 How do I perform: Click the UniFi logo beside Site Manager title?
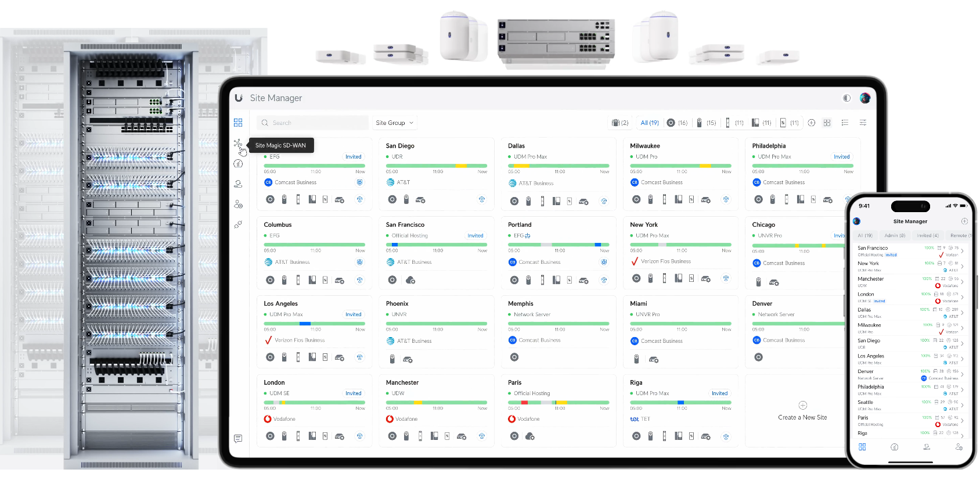point(239,98)
